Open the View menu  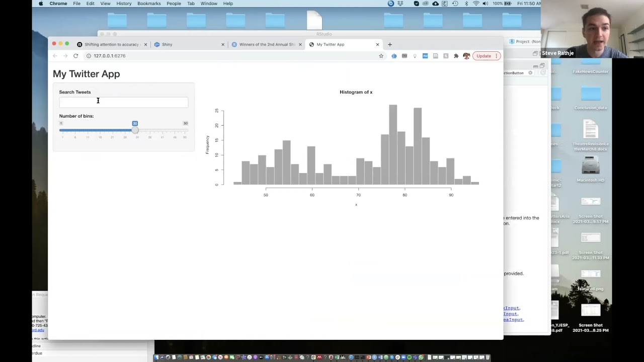(105, 4)
